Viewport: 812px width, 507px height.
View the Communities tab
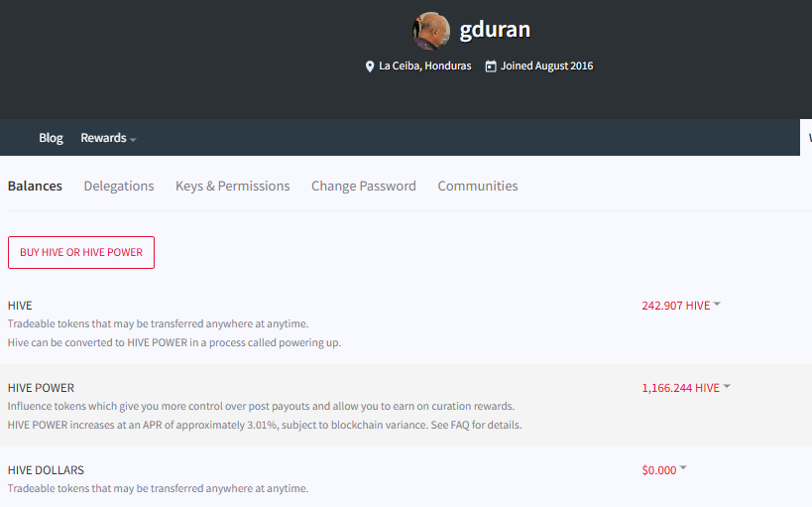click(478, 186)
